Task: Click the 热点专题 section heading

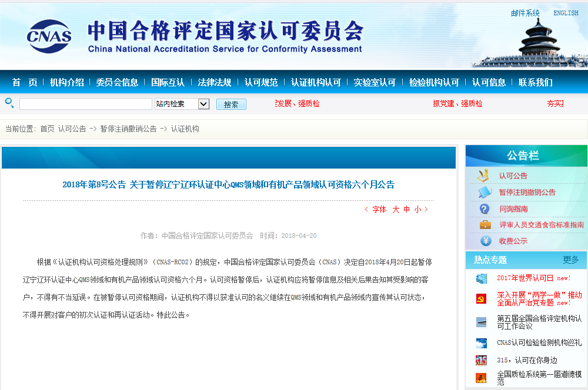Action: click(490, 260)
